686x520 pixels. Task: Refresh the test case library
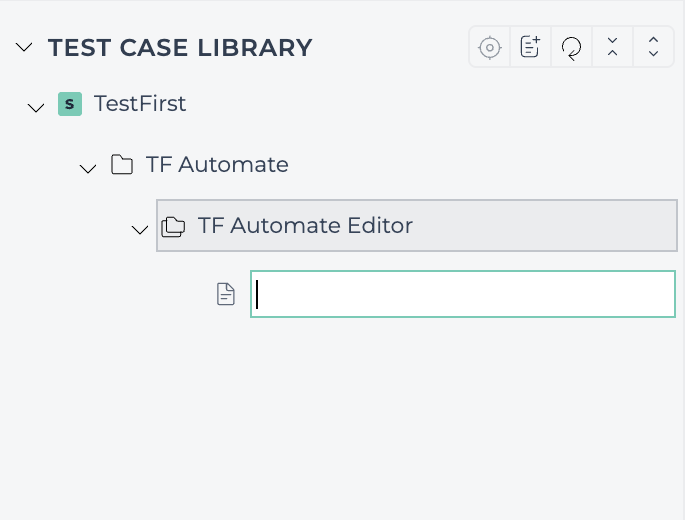coord(571,48)
